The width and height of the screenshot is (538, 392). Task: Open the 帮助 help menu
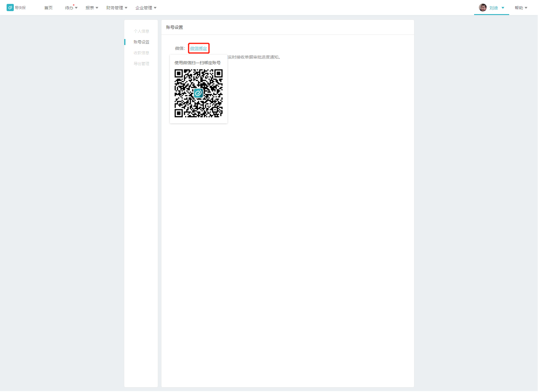coord(519,8)
